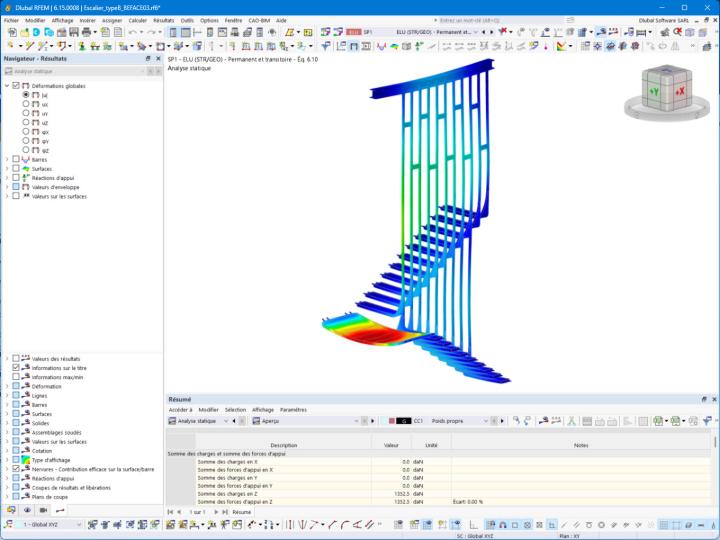Click the Undo arrow icon
720x540 pixels.
132,32
